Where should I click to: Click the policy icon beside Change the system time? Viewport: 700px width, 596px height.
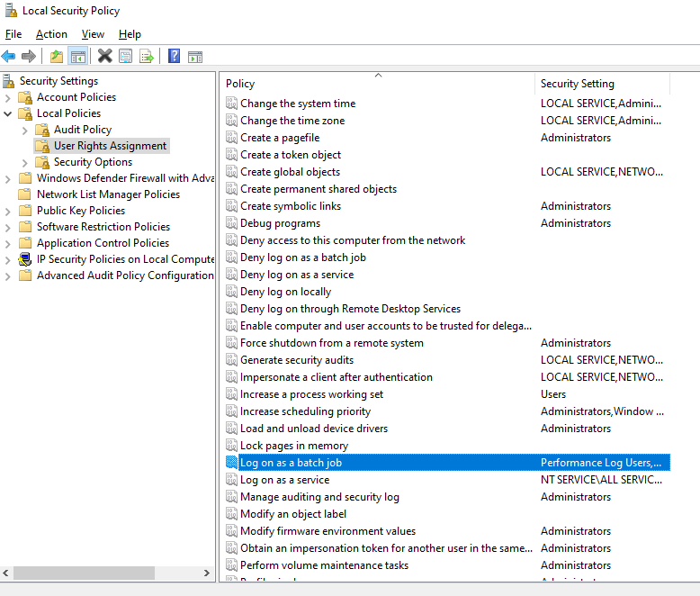click(x=231, y=104)
